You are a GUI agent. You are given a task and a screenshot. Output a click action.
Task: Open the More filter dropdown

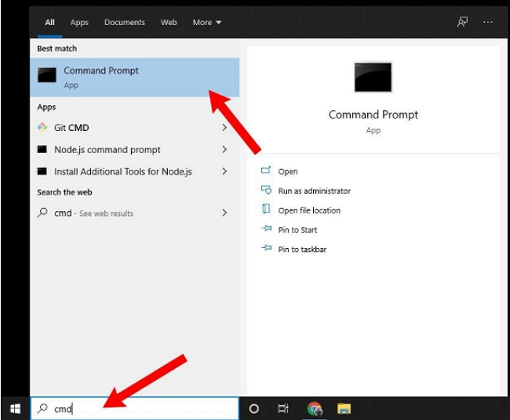207,23
